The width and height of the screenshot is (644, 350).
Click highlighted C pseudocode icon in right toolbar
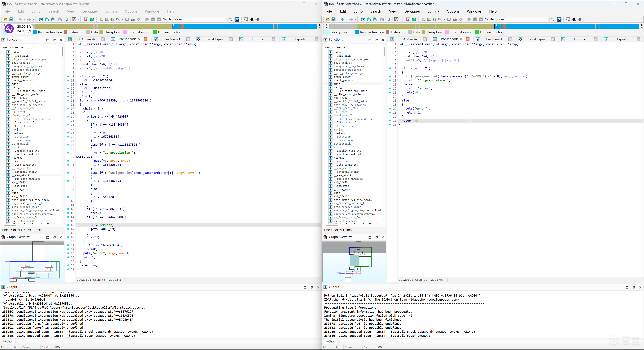pyautogui.click(x=559, y=19)
